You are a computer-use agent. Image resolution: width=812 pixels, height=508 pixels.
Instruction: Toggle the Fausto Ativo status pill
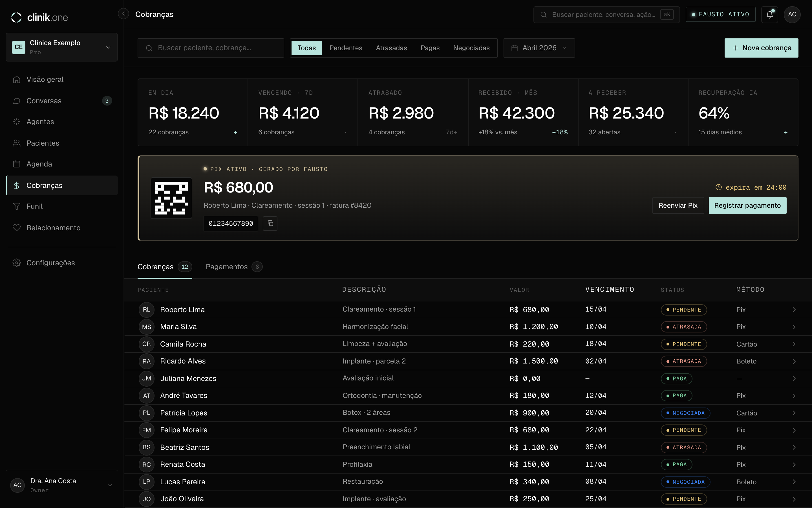pos(720,14)
